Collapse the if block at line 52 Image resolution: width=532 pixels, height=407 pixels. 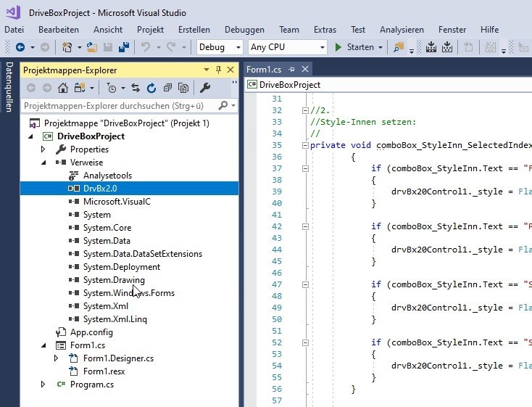(305, 342)
